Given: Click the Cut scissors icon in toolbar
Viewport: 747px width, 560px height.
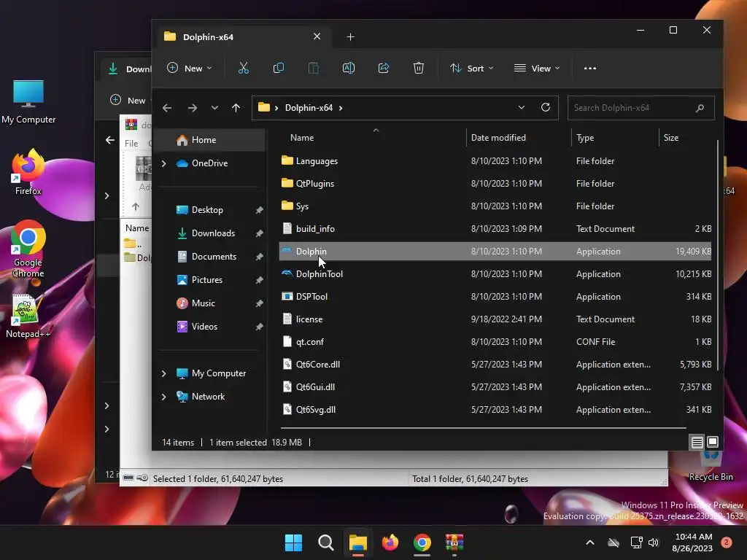Looking at the screenshot, I should [x=244, y=68].
